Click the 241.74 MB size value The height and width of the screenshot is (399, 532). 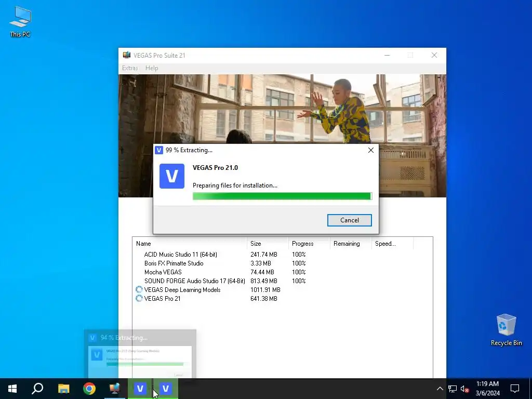click(263, 255)
